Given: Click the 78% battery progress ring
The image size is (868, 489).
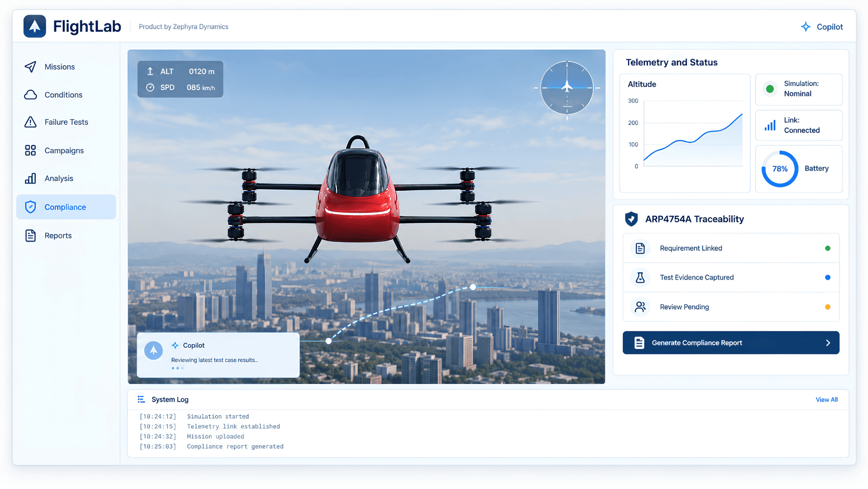Looking at the screenshot, I should point(780,169).
